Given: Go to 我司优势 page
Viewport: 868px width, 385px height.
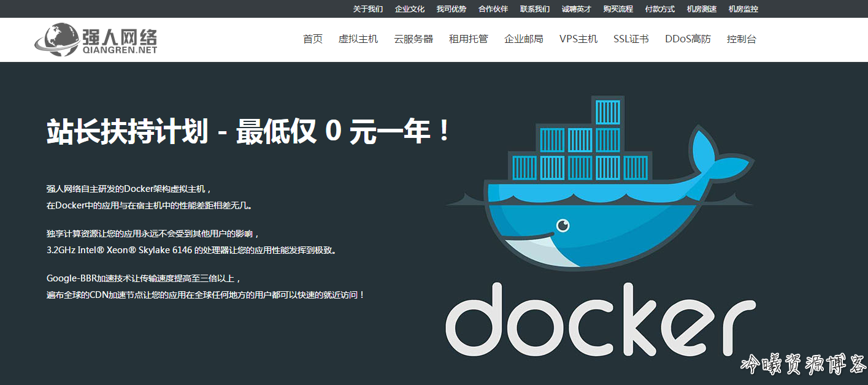Looking at the screenshot, I should coord(451,9).
